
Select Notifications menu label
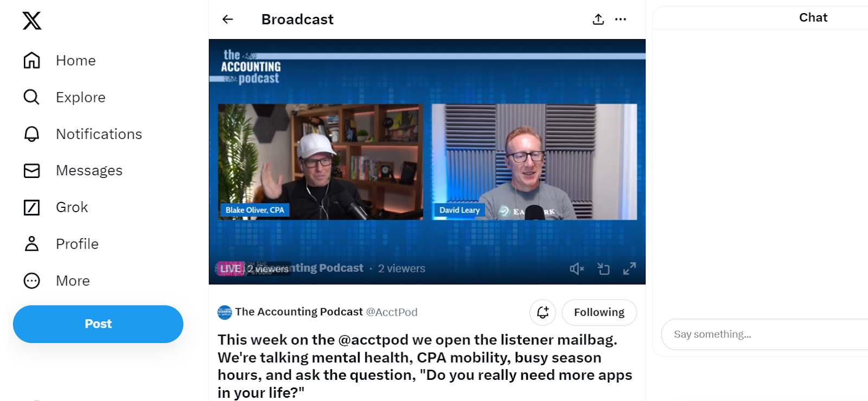tap(99, 134)
